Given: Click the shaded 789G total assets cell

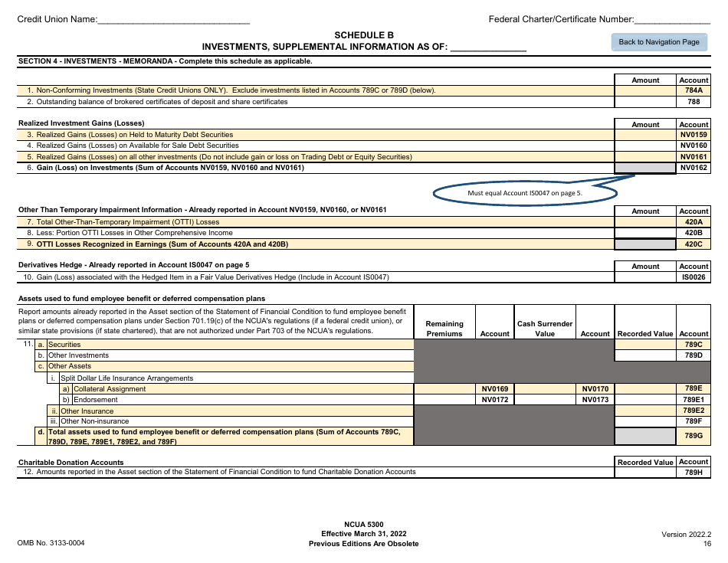Looking at the screenshot, I should 644,435.
